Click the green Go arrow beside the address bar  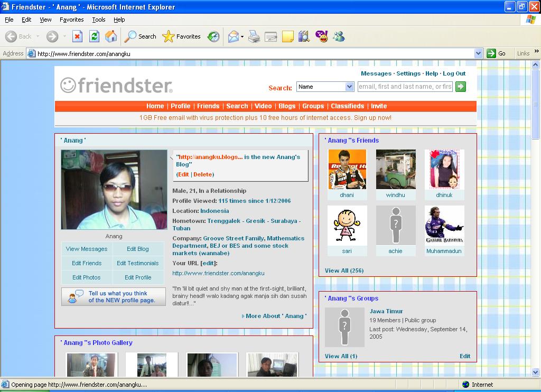pyautogui.click(x=491, y=53)
